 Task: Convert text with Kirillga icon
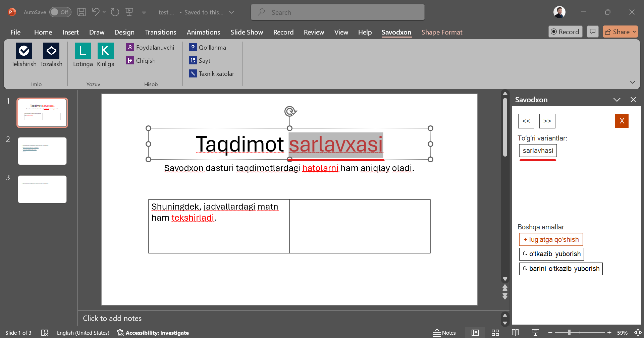coord(105,51)
